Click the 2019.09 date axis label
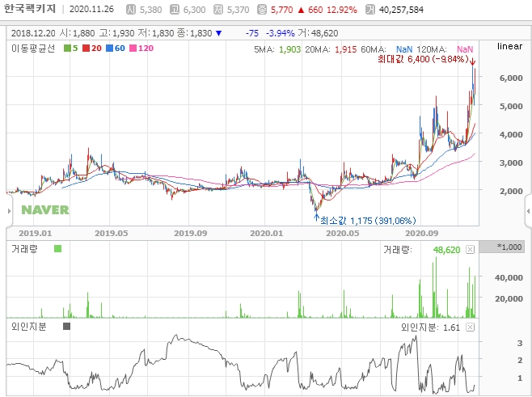 point(190,234)
